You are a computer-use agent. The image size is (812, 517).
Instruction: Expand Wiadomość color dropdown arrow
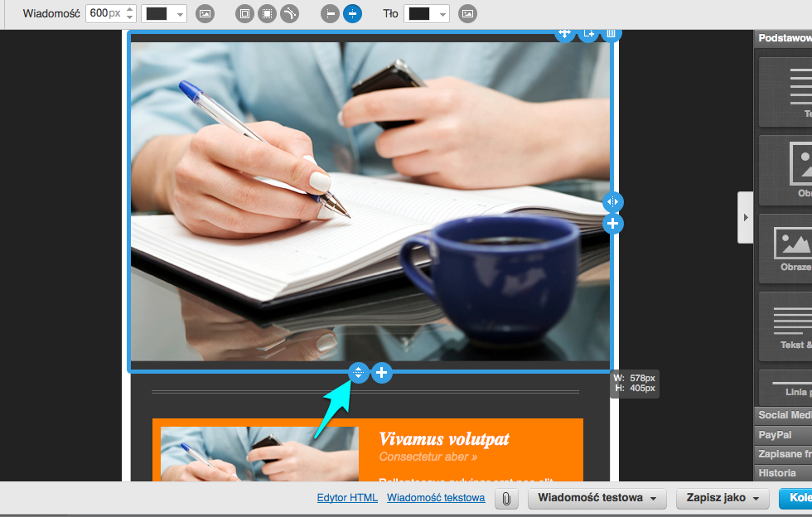pyautogui.click(x=180, y=15)
